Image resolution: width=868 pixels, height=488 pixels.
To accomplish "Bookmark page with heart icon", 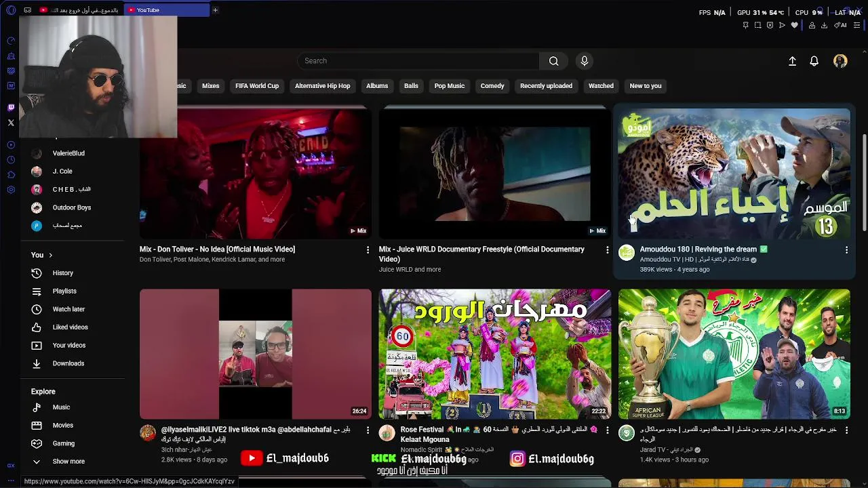I will [x=794, y=25].
